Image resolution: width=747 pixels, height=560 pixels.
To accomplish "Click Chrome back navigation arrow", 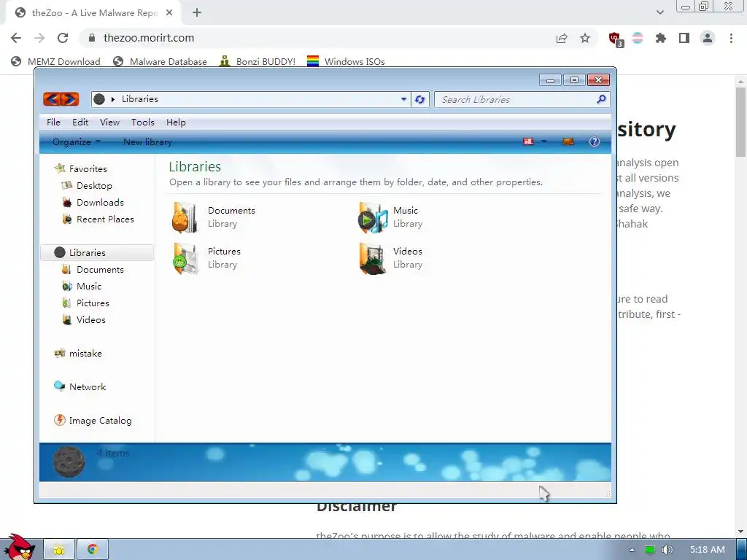I will click(x=16, y=38).
